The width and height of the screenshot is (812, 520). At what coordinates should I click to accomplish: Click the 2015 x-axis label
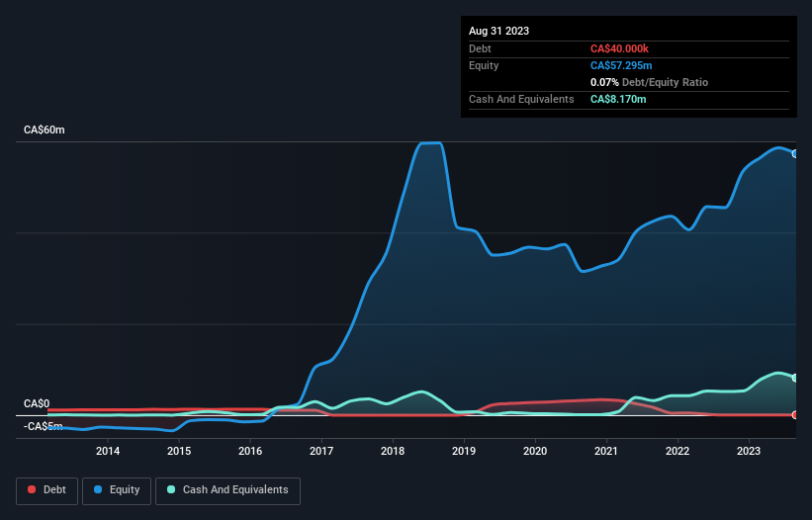[179, 451]
